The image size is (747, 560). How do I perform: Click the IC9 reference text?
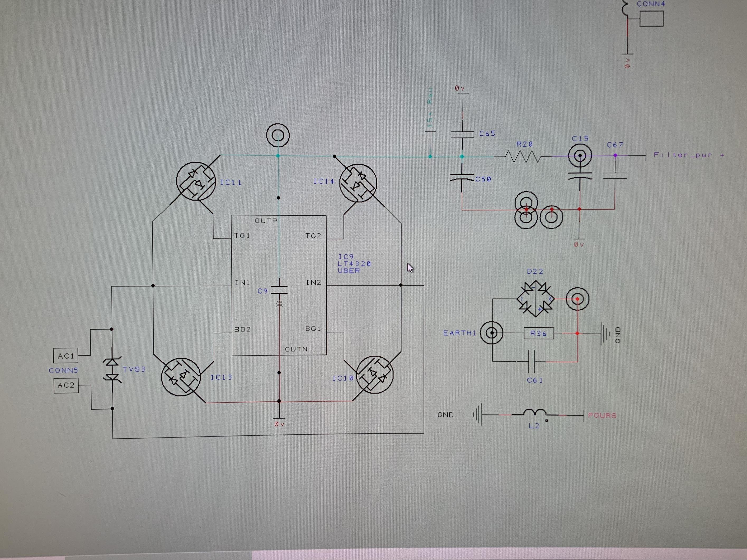coord(346,257)
